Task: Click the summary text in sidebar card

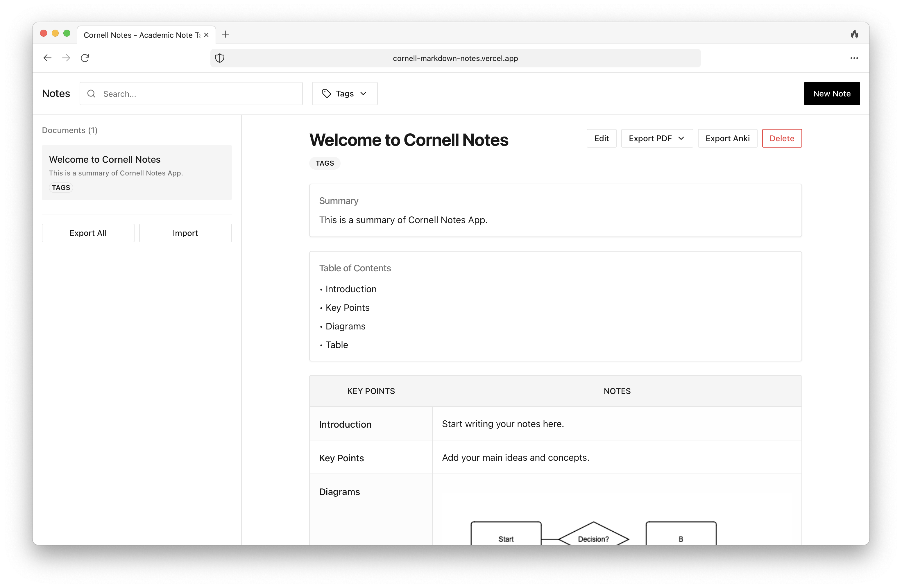Action: tap(116, 173)
